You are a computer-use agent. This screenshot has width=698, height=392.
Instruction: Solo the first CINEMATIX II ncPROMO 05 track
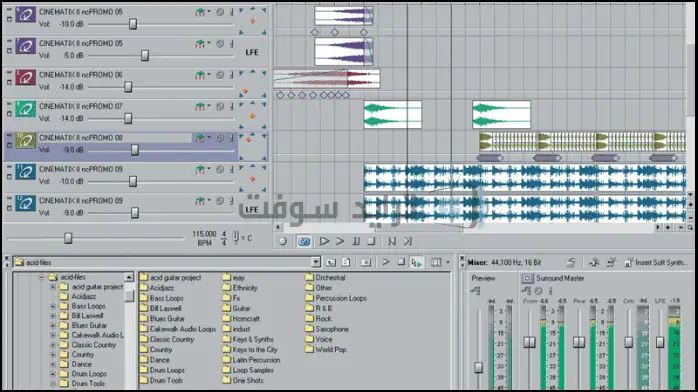coord(231,12)
